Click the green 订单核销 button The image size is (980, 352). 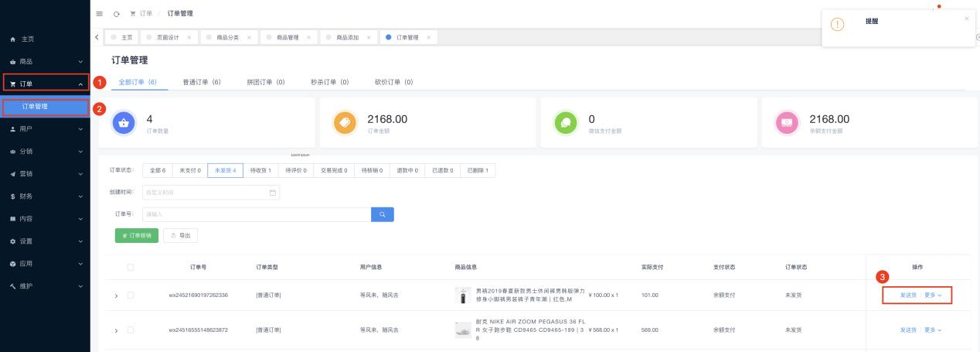click(x=136, y=235)
